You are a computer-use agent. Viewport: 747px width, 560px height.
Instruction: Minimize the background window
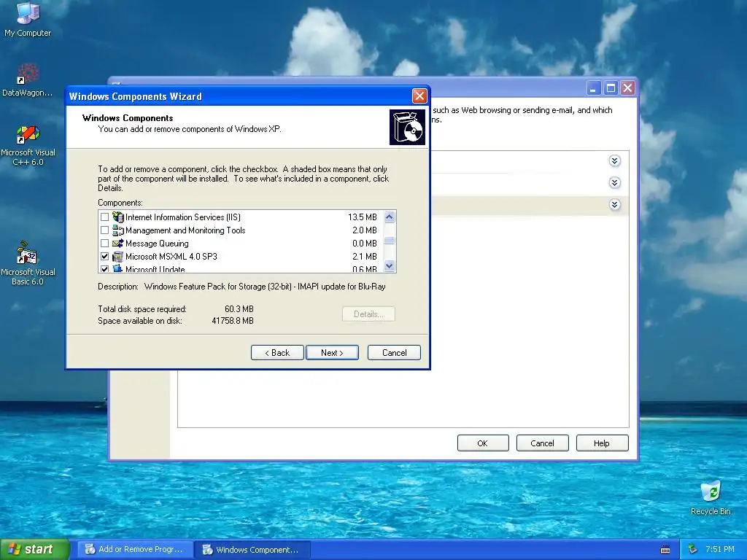[593, 88]
